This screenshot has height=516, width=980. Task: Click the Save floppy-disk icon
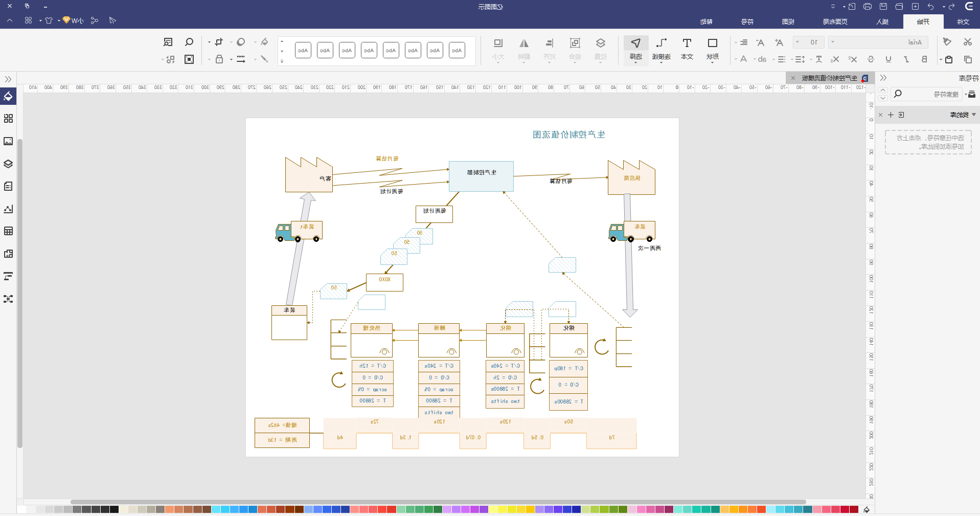click(x=883, y=7)
